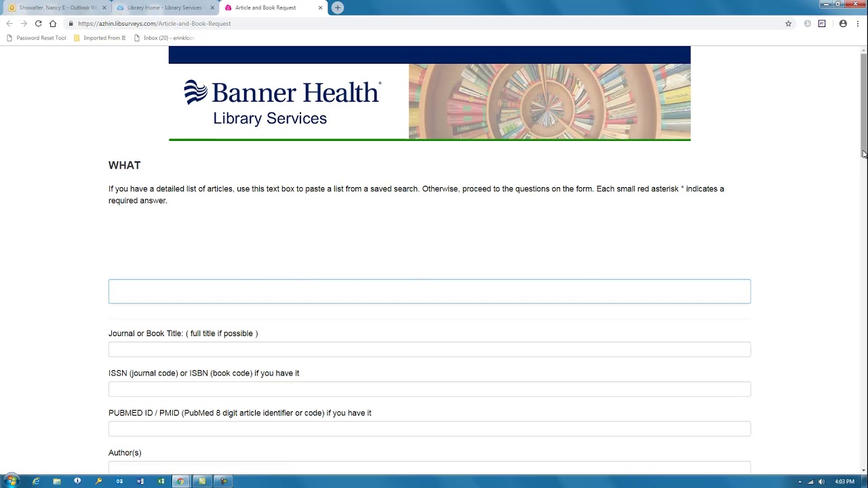Click the Journal or Book Title field

coord(429,349)
